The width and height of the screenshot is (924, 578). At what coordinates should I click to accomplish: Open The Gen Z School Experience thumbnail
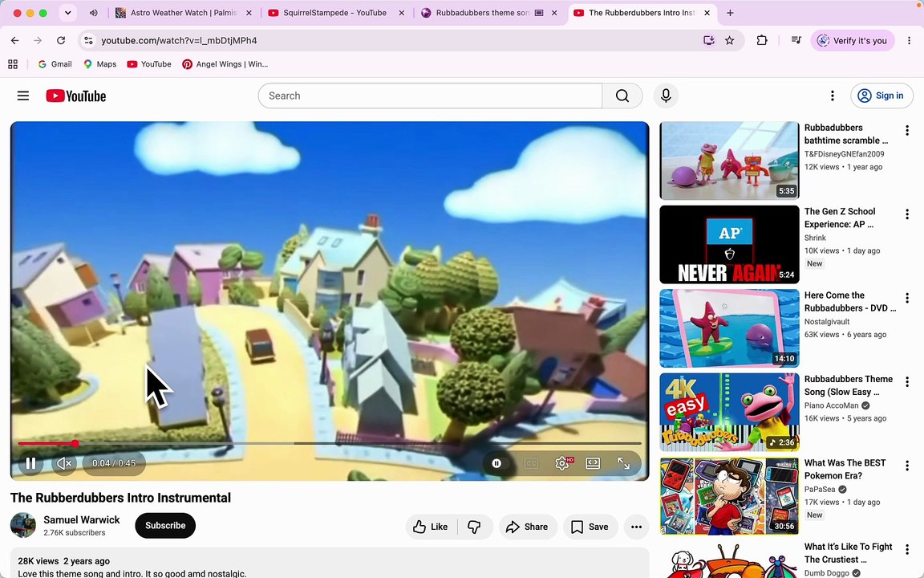729,244
